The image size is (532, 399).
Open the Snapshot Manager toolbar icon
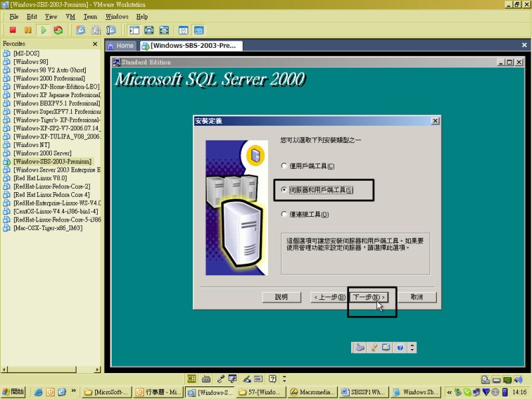point(111,30)
